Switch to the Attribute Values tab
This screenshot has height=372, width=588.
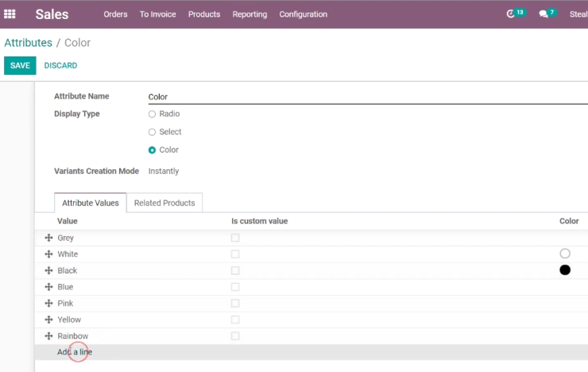click(91, 203)
